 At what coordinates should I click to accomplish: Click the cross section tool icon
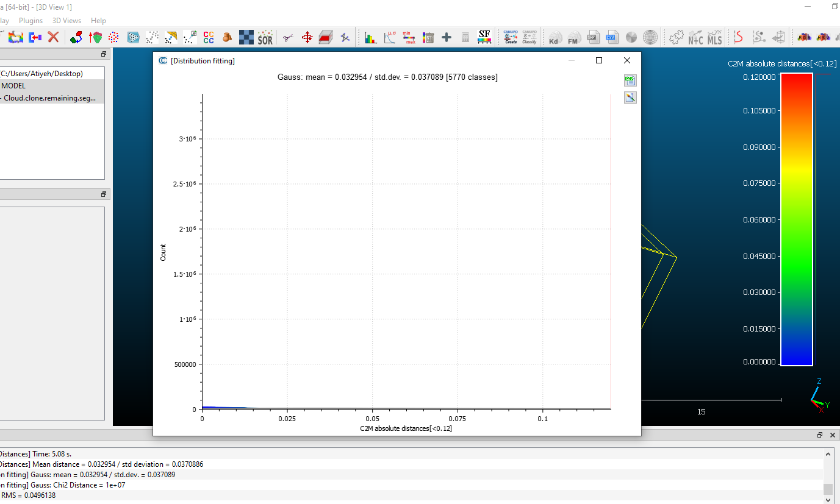coord(326,38)
